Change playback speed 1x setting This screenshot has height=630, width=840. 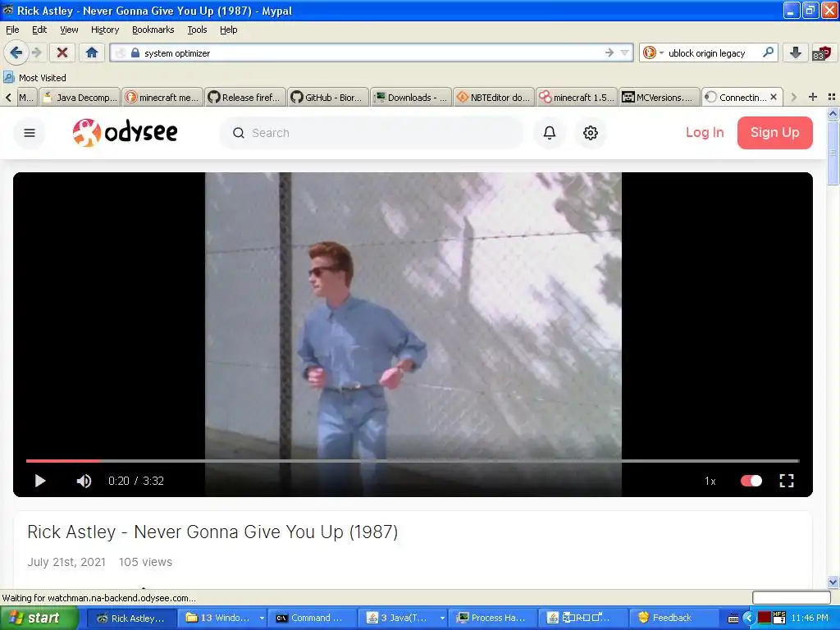click(710, 481)
